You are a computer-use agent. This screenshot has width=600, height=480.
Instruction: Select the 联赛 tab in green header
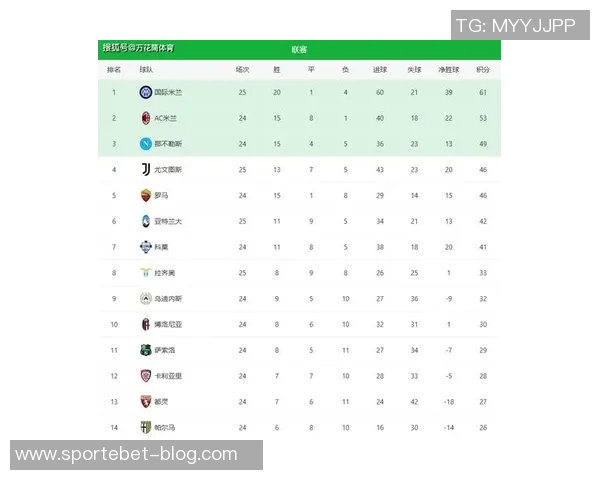click(299, 50)
